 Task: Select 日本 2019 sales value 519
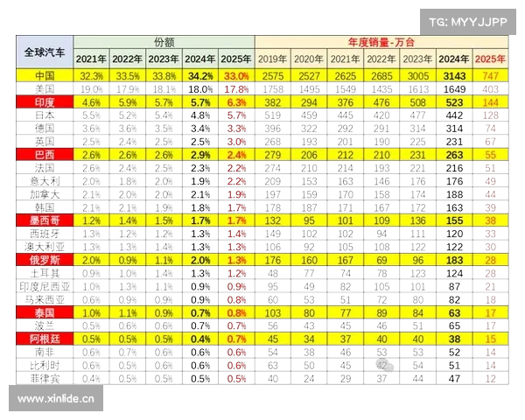pyautogui.click(x=272, y=115)
